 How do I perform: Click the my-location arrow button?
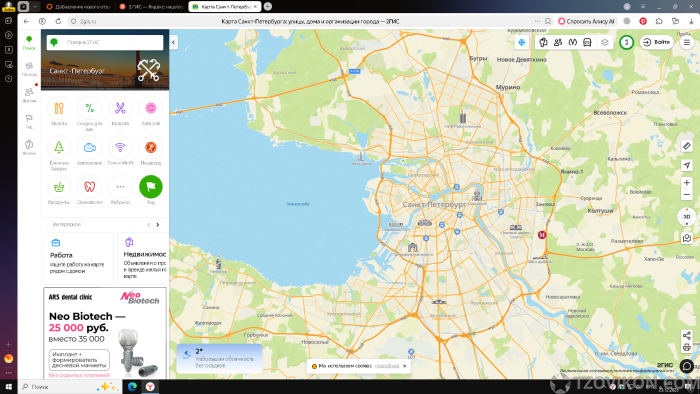coord(687,165)
